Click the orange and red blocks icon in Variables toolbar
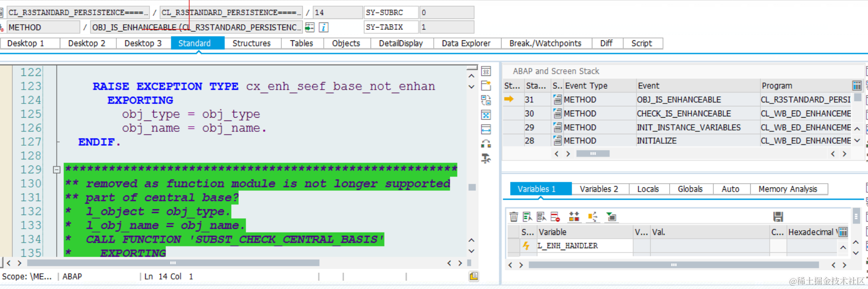868x289 pixels. [574, 217]
